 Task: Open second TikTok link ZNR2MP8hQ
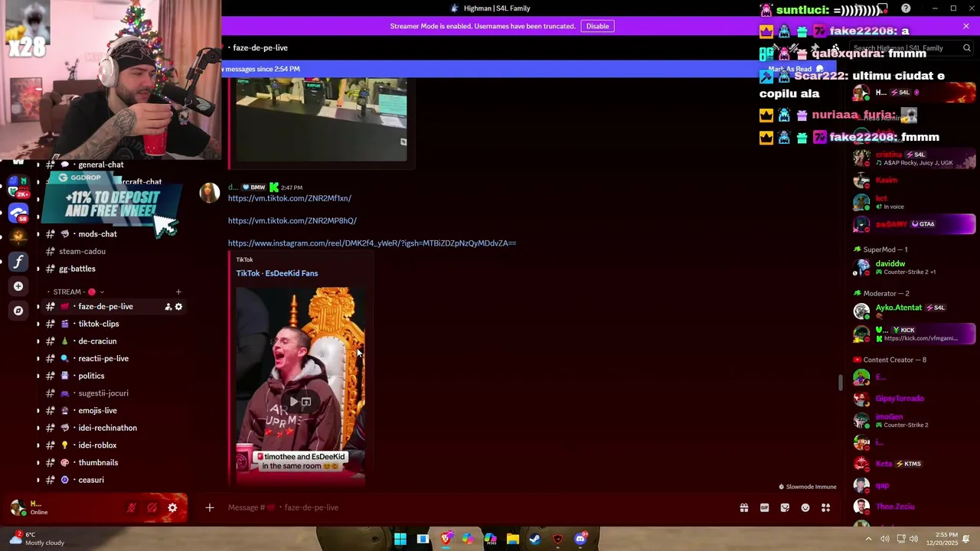[x=292, y=220]
